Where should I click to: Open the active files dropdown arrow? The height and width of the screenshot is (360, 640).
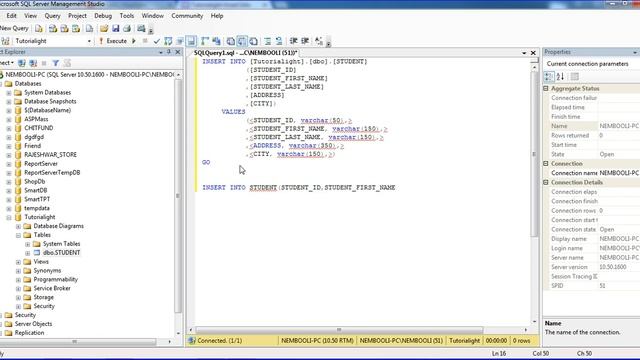click(524, 53)
